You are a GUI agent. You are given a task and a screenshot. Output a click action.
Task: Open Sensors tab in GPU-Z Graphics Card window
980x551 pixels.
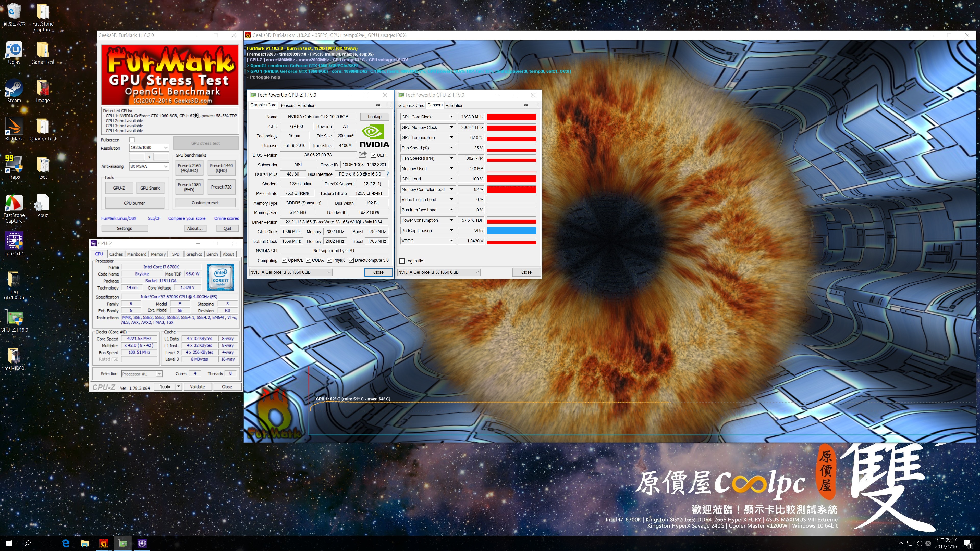[287, 105]
